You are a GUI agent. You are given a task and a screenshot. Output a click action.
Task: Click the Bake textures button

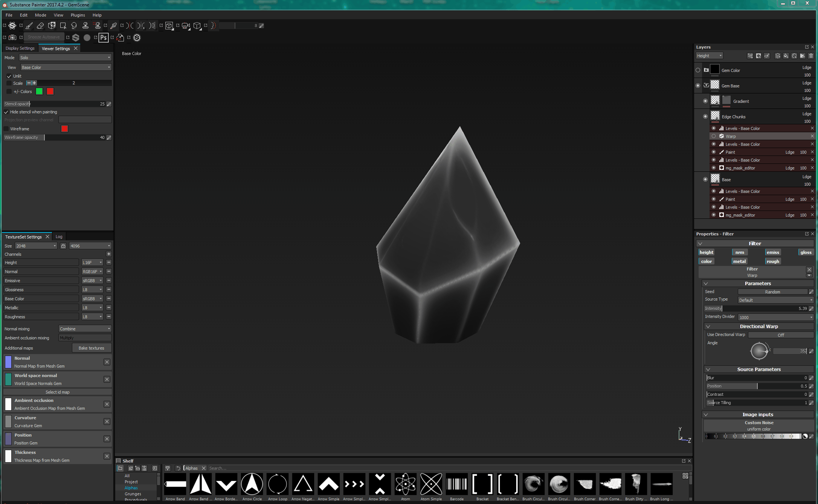(x=91, y=348)
